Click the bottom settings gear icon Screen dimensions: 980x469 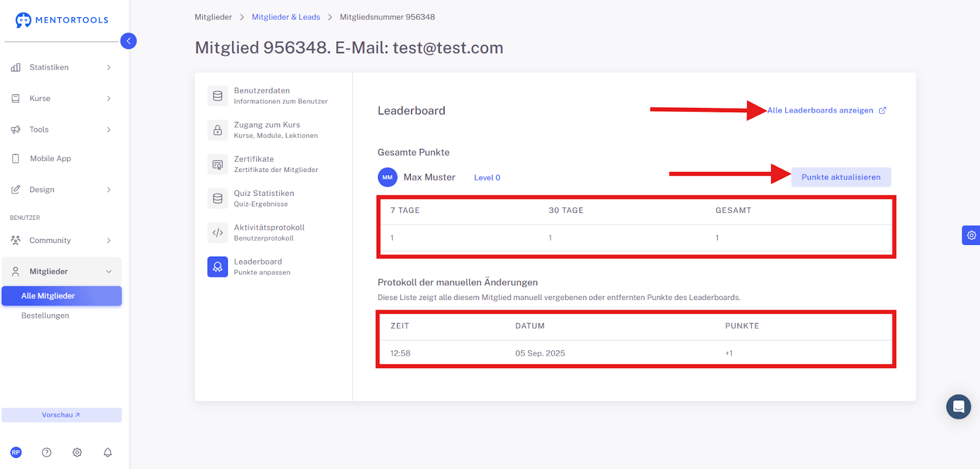77,452
